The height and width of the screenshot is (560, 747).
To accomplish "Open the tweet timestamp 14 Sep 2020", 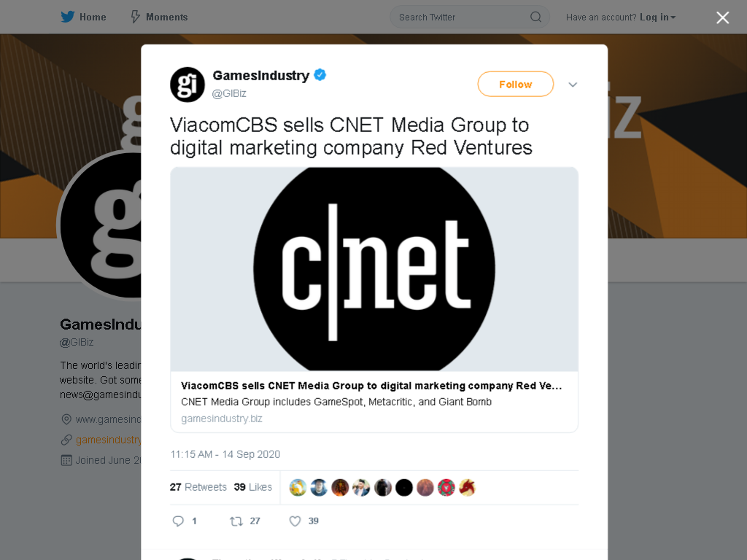I will tap(225, 454).
